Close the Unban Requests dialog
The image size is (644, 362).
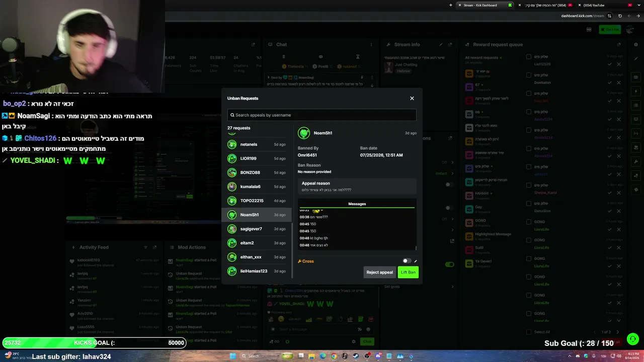pos(412,99)
